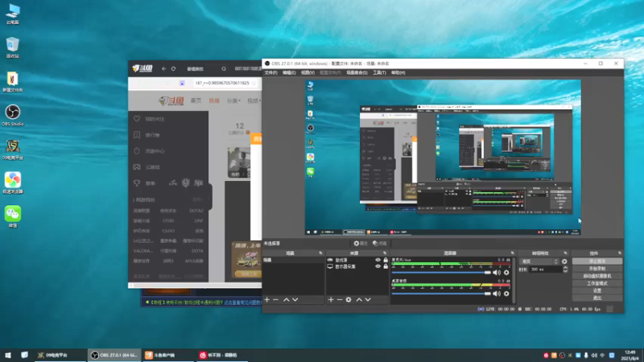Increase transition duration with up stepper

coord(565,268)
